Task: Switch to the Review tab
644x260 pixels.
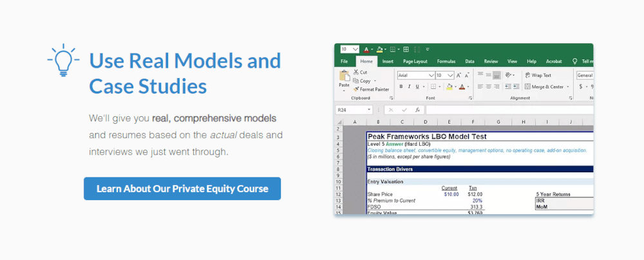Action: pyautogui.click(x=491, y=61)
